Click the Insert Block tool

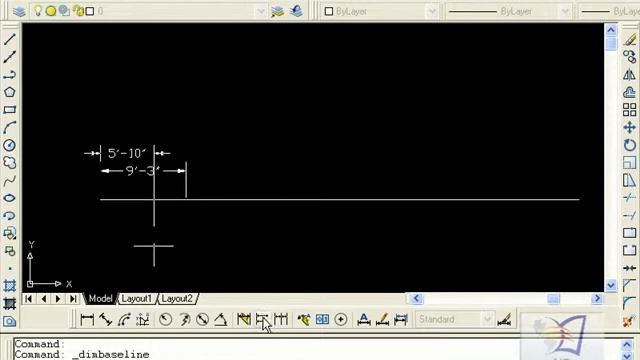coord(9,233)
